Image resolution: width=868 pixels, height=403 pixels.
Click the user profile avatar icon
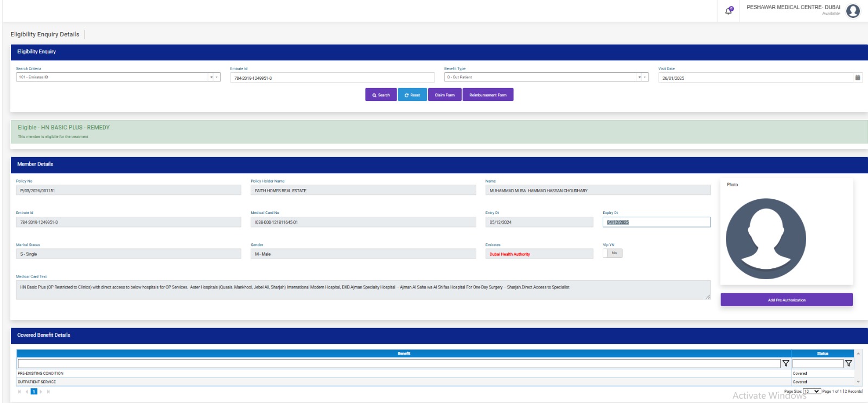[x=853, y=11]
